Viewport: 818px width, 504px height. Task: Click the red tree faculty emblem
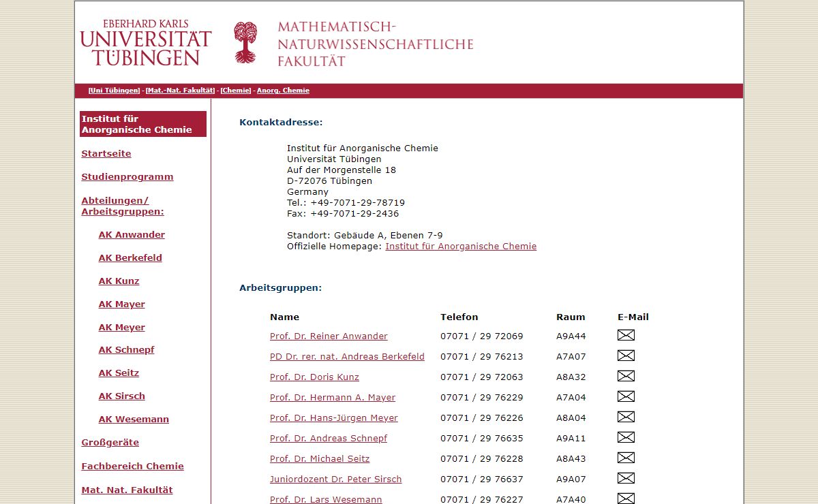(x=245, y=42)
